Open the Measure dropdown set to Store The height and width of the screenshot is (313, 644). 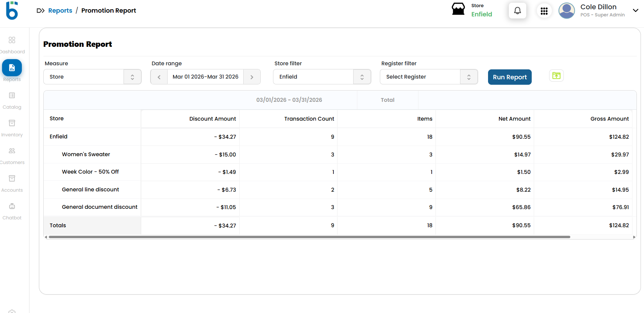click(92, 77)
